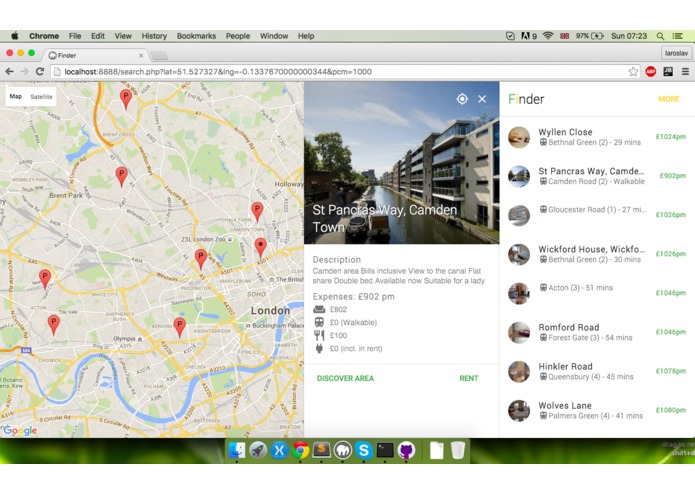
Task: Click the £1080pm price for Wolves Lane
Action: pyautogui.click(x=671, y=410)
